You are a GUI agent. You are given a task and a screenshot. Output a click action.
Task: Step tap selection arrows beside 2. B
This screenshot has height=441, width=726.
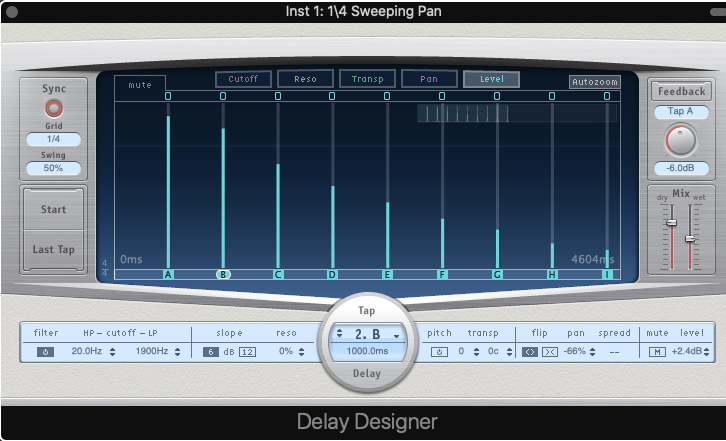[x=339, y=334]
